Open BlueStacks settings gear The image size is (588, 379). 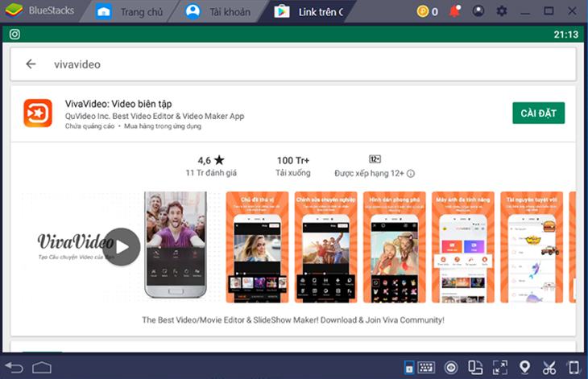501,11
